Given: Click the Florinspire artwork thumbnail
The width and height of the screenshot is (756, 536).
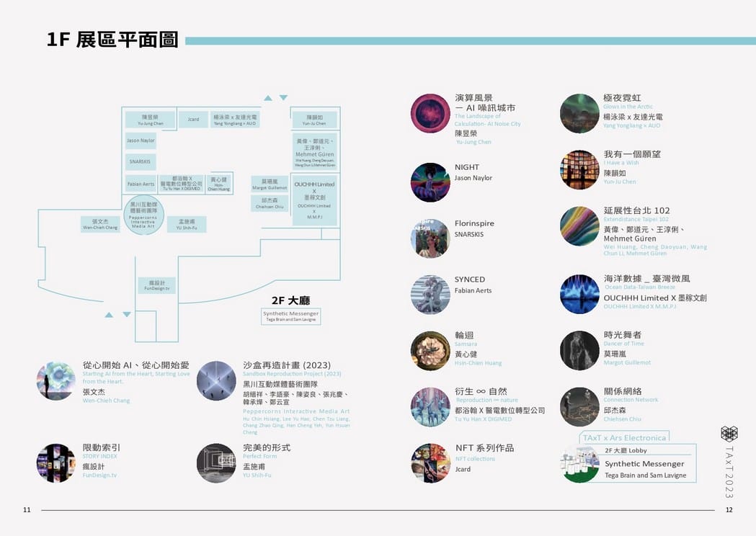Looking at the screenshot, I should click(430, 238).
